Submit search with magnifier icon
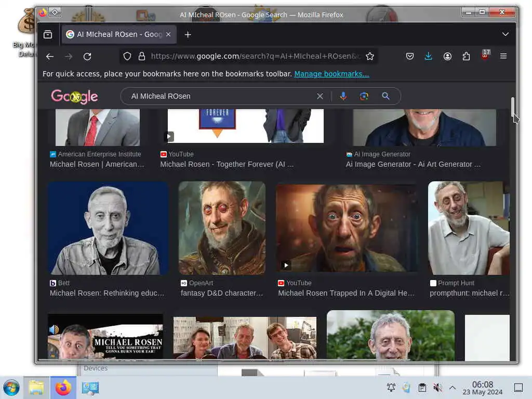Screen dimensions: 532x399 [386, 96]
